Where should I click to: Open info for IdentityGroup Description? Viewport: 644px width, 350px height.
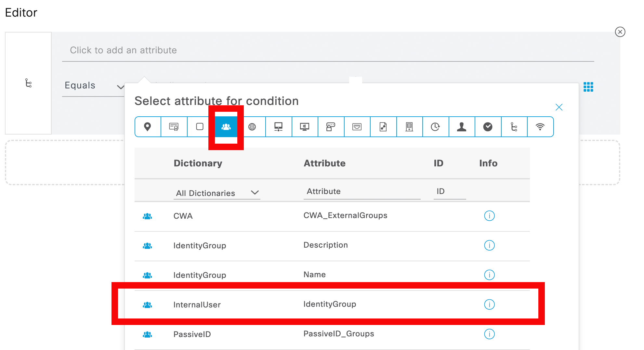489,245
